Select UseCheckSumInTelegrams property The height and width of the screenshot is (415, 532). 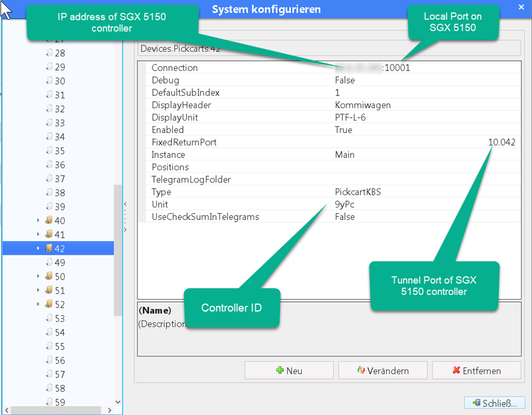pos(330,217)
